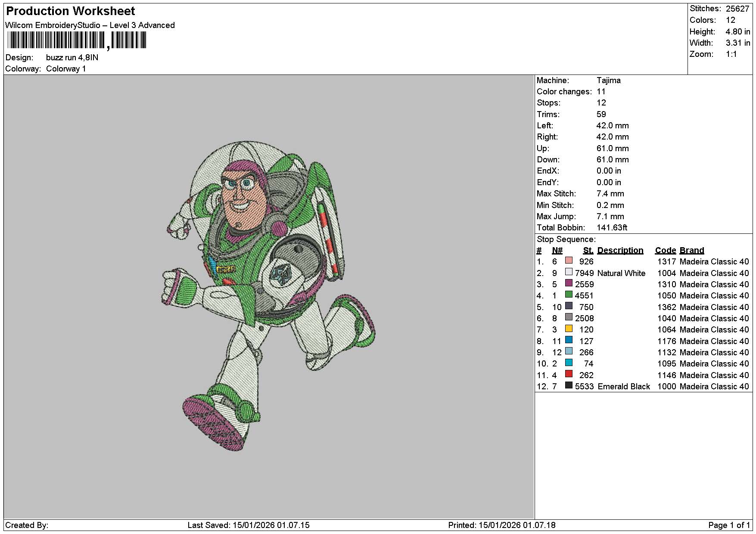Click the 'Natural White' description text
Screen dimensions: 756x534
pyautogui.click(x=621, y=273)
